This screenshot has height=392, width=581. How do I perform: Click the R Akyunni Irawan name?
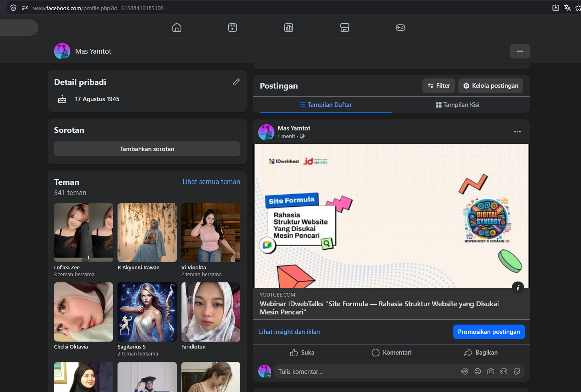coord(139,268)
